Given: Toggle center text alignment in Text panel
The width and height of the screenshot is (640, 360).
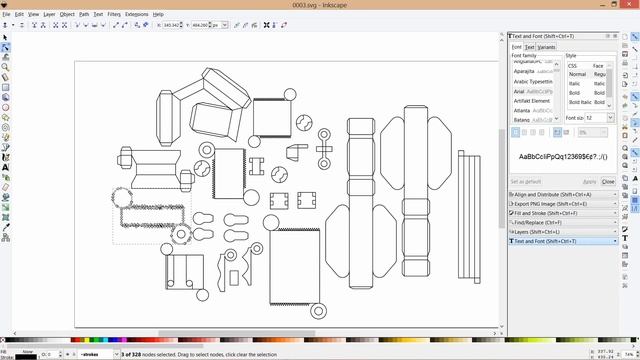Looking at the screenshot, I should coord(524,132).
